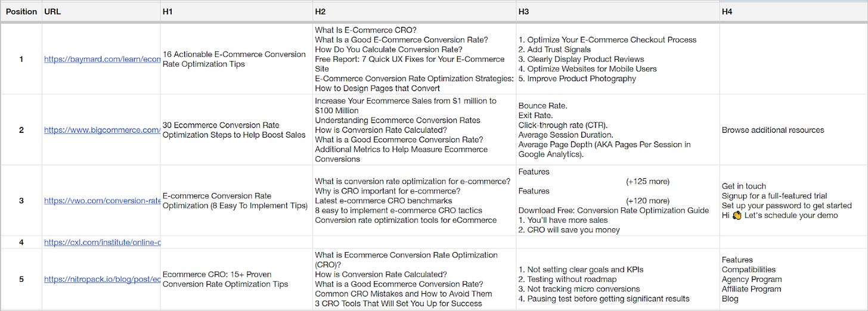This screenshot has width=868, height=311.
Task: Click the H3 cell containing 'Add Trust Signals'
Action: [x=618, y=59]
